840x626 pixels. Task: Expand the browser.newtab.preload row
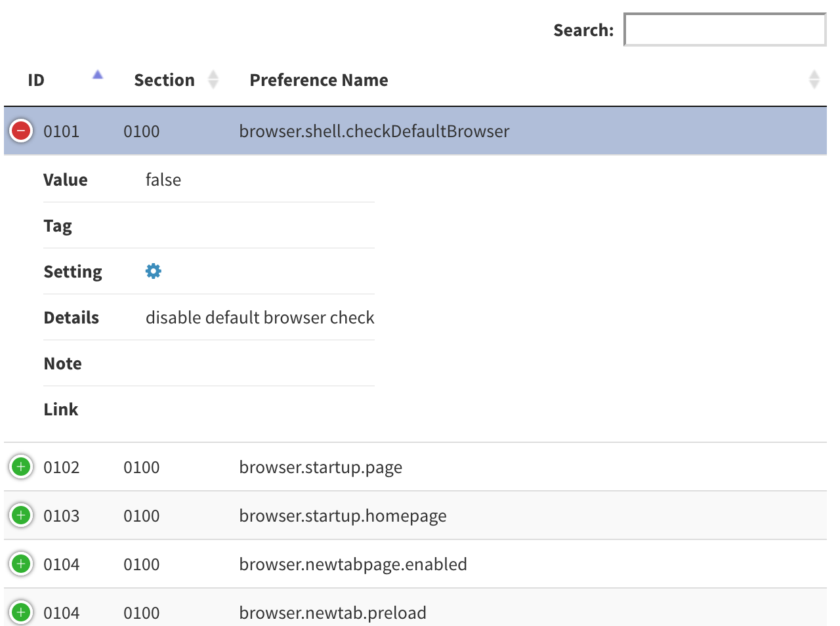(x=20, y=612)
